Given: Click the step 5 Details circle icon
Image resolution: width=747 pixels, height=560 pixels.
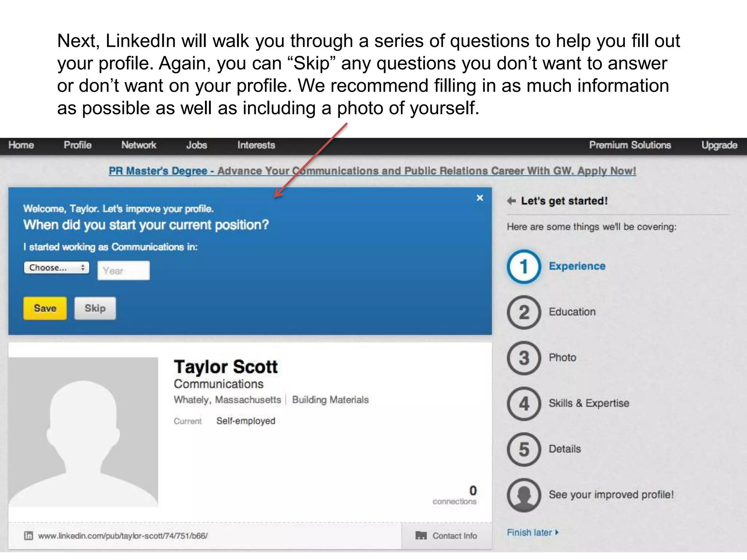Looking at the screenshot, I should 524,449.
